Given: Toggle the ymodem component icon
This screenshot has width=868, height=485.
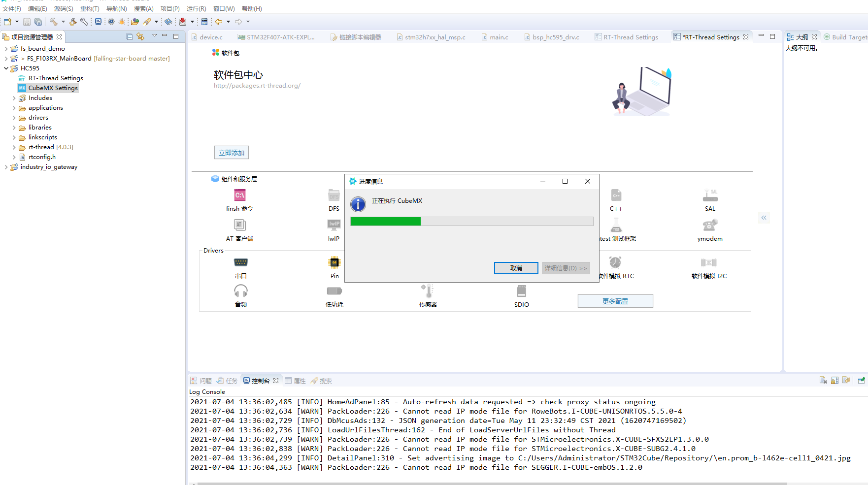Looking at the screenshot, I should tap(710, 226).
